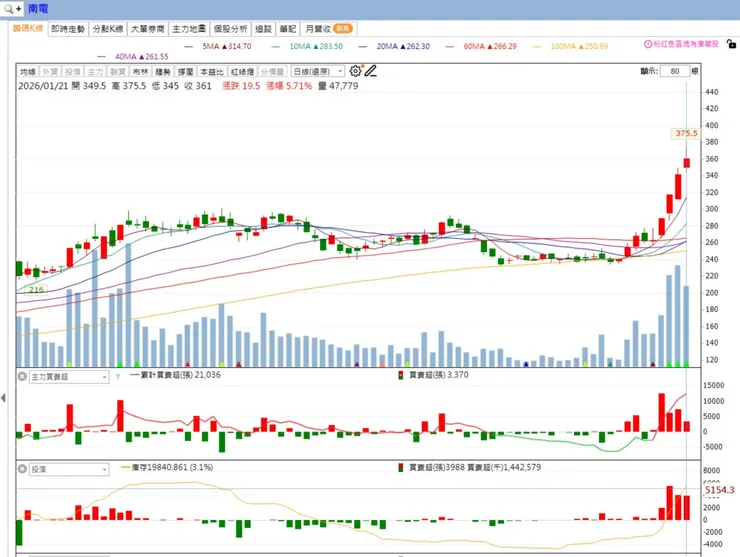This screenshot has height=557, width=740.
Task: Open chart settings gear icon
Action: [x=355, y=71]
